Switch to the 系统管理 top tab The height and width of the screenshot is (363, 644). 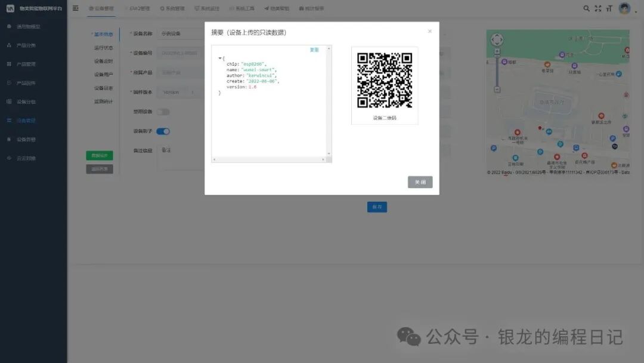pos(172,8)
